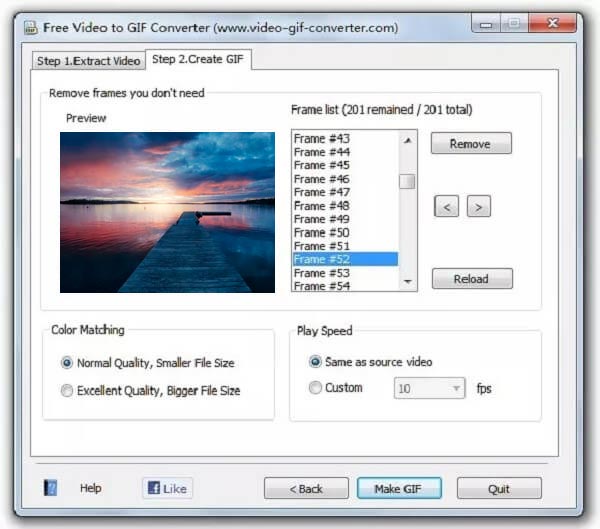Viewport: 600px width, 529px height.
Task: Select highlighted Frame #52 in the list
Action: click(345, 259)
